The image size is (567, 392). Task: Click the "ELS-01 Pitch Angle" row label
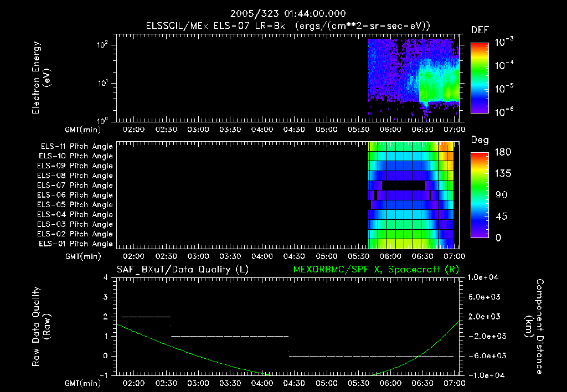pos(76,244)
